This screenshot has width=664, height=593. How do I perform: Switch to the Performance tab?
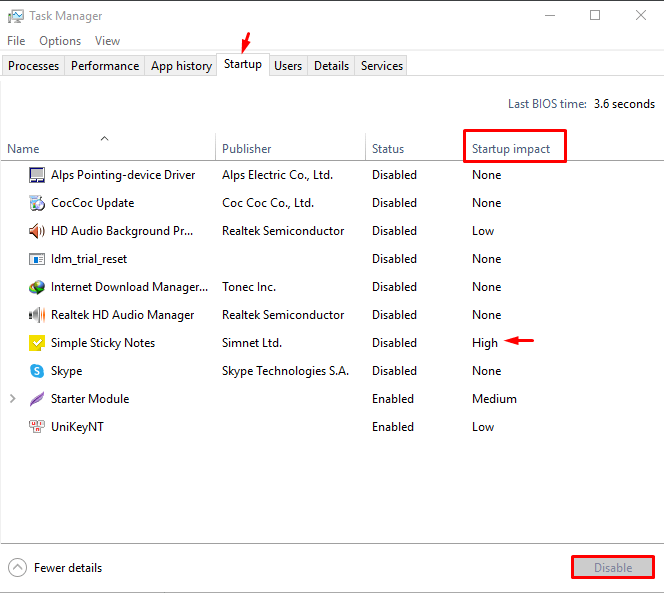105,66
